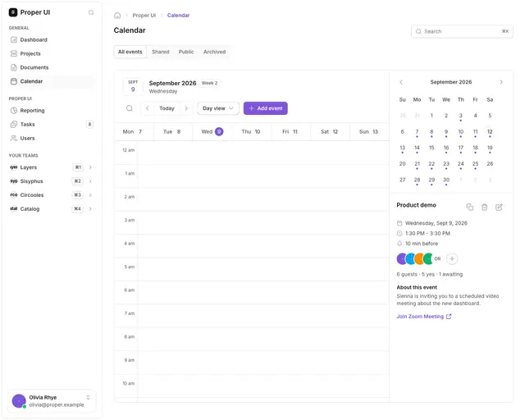Pick September 12 in mini calendar

tap(490, 132)
